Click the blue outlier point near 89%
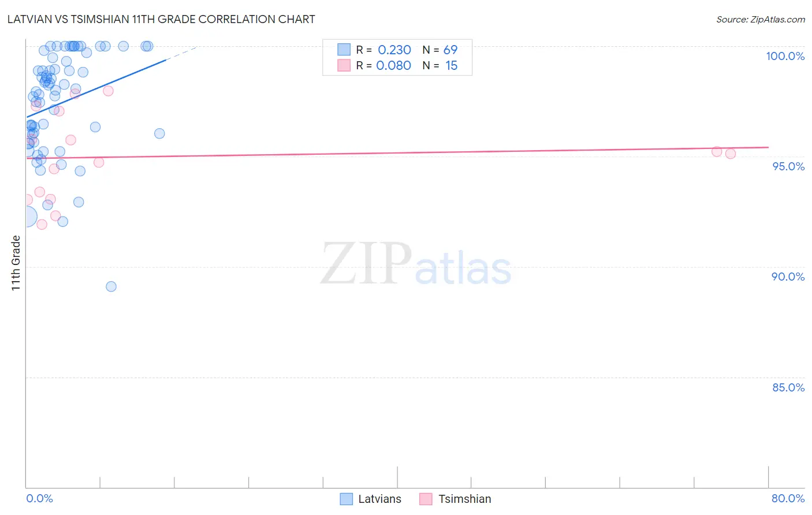 tap(111, 286)
